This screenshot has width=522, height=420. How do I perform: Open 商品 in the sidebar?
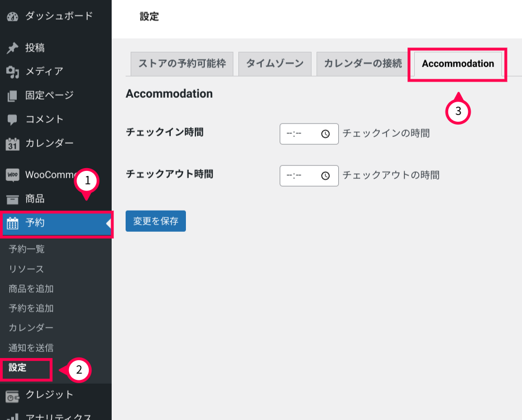coord(56,199)
